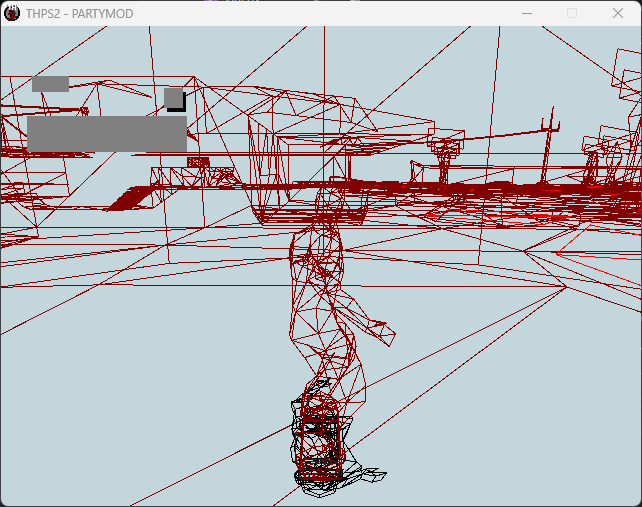Click the skater's wireframe head
Image resolution: width=642 pixels, height=507 pixels.
tap(331, 202)
